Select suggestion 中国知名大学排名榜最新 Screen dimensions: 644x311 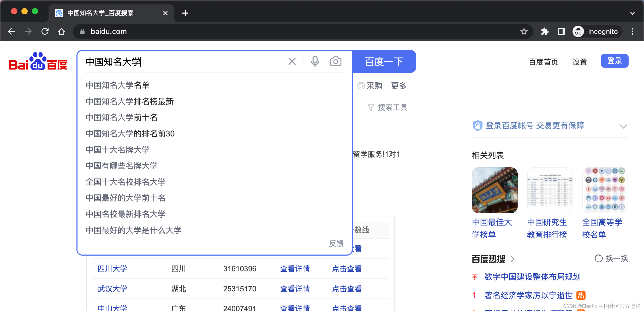point(130,101)
